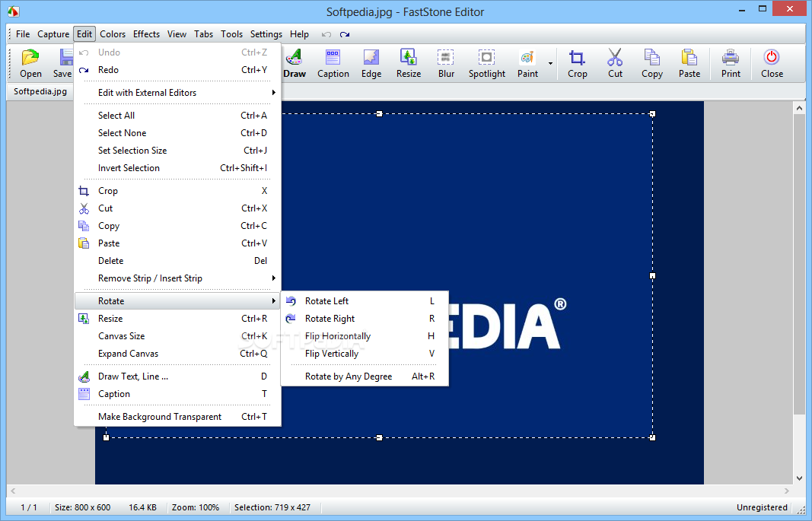Choose Set Selection Size
812x521 pixels.
click(177, 151)
